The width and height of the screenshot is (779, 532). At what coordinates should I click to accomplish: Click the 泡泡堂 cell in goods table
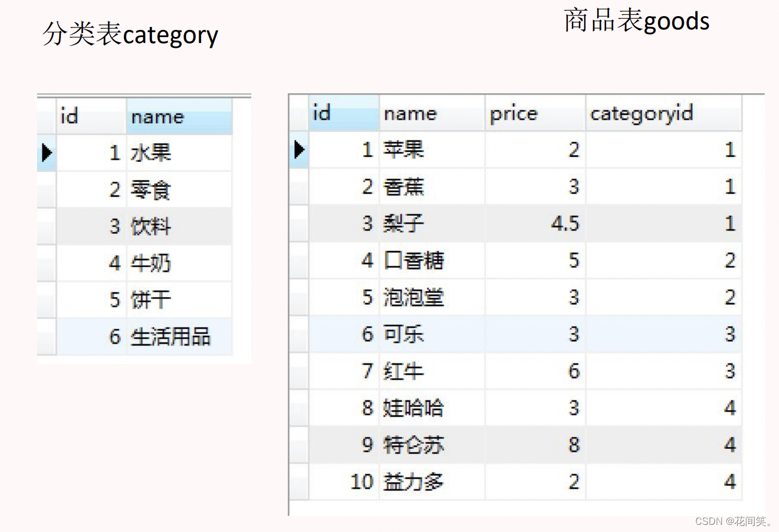(x=432, y=297)
